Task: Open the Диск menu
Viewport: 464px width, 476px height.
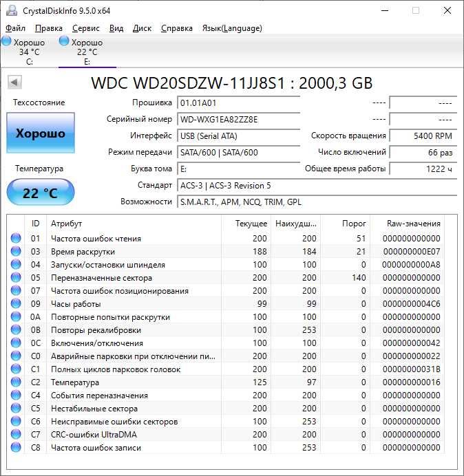Action: pyautogui.click(x=142, y=28)
